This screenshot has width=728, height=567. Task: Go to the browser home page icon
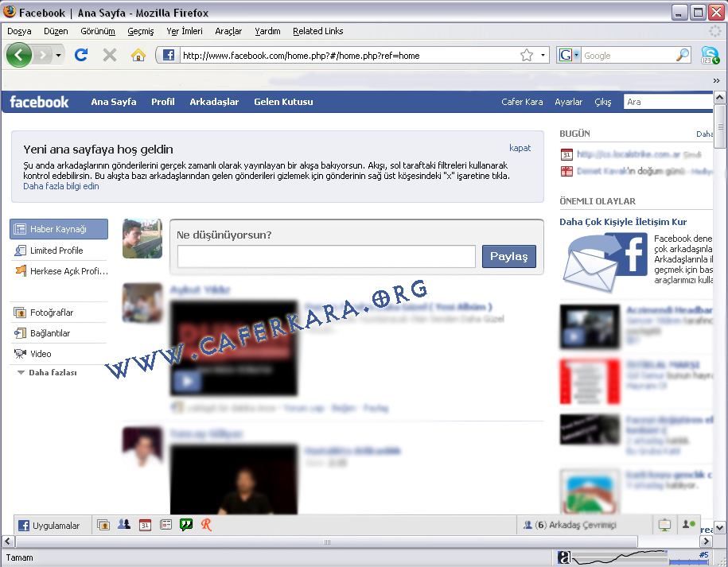[138, 55]
